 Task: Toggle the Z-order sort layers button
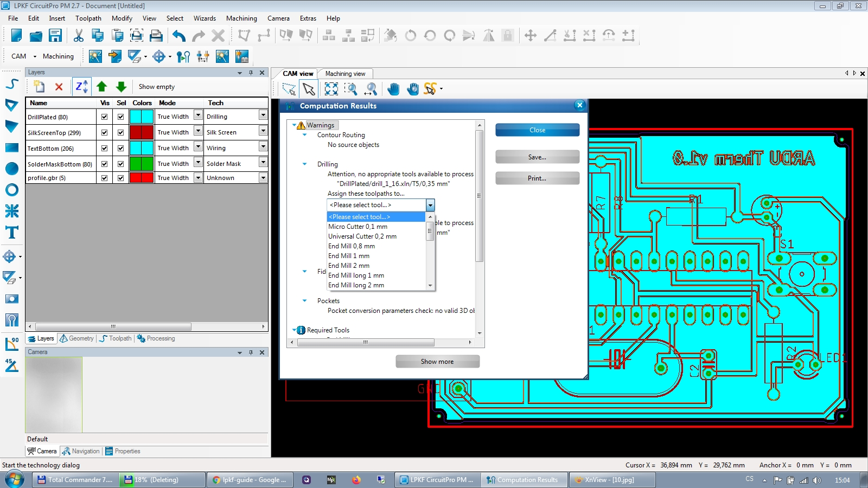coord(81,87)
